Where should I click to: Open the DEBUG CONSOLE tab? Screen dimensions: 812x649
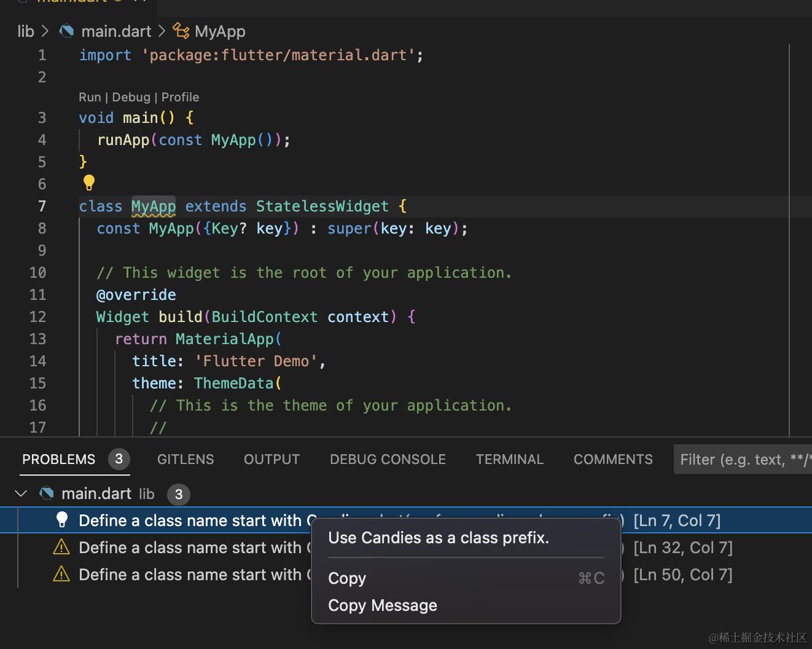pos(388,459)
